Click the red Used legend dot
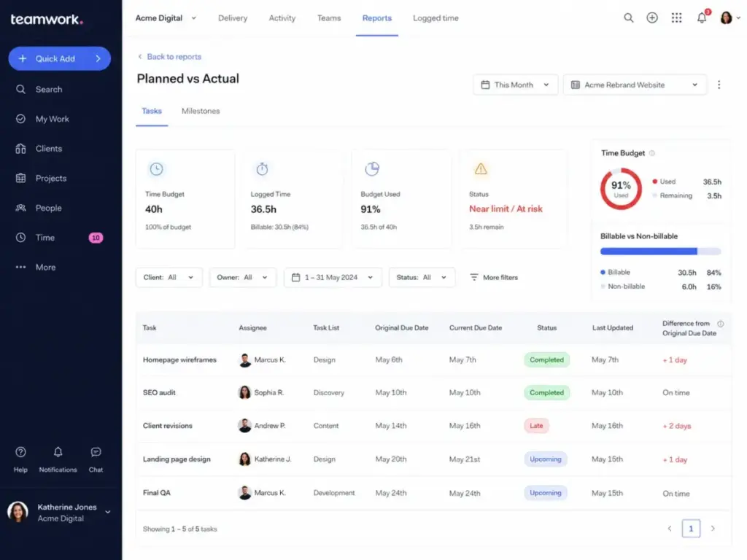747x560 pixels. click(654, 182)
